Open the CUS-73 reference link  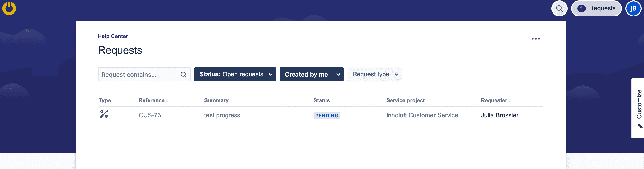point(149,115)
